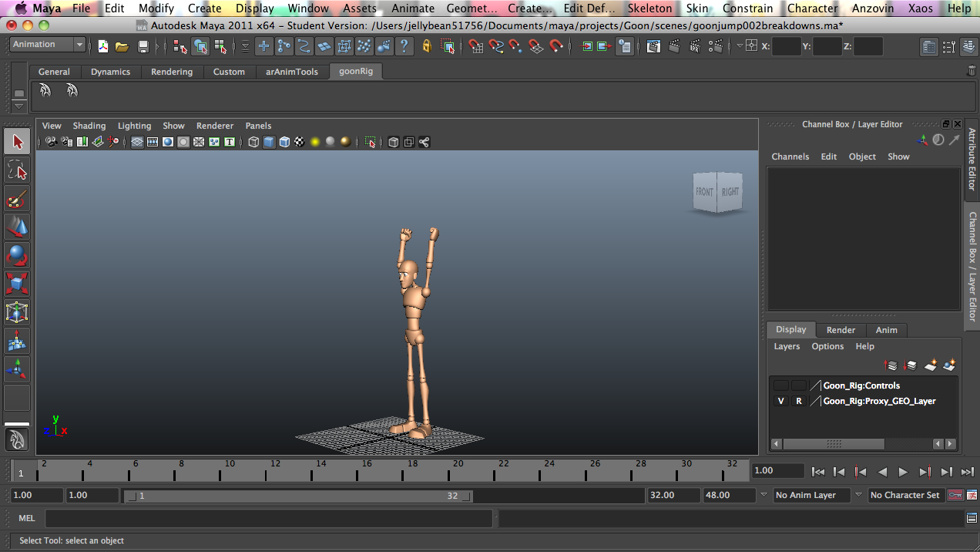
Task: Enable smooth shade all cube icon
Action: point(269,142)
